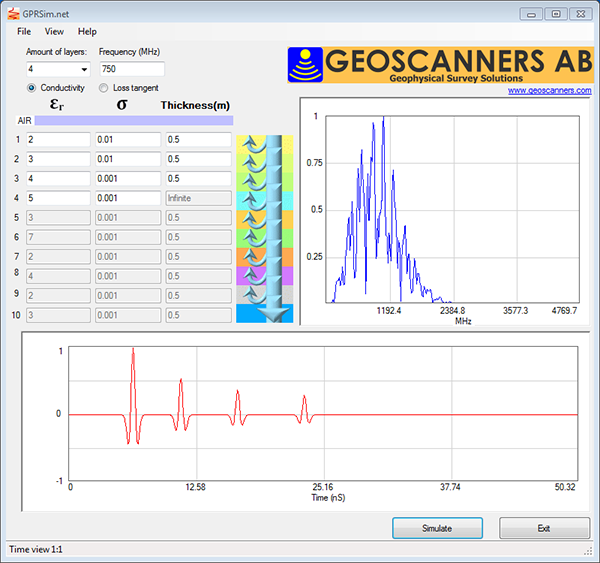The width and height of the screenshot is (600, 563).
Task: Click layer 2 conductivity field
Action: point(128,159)
